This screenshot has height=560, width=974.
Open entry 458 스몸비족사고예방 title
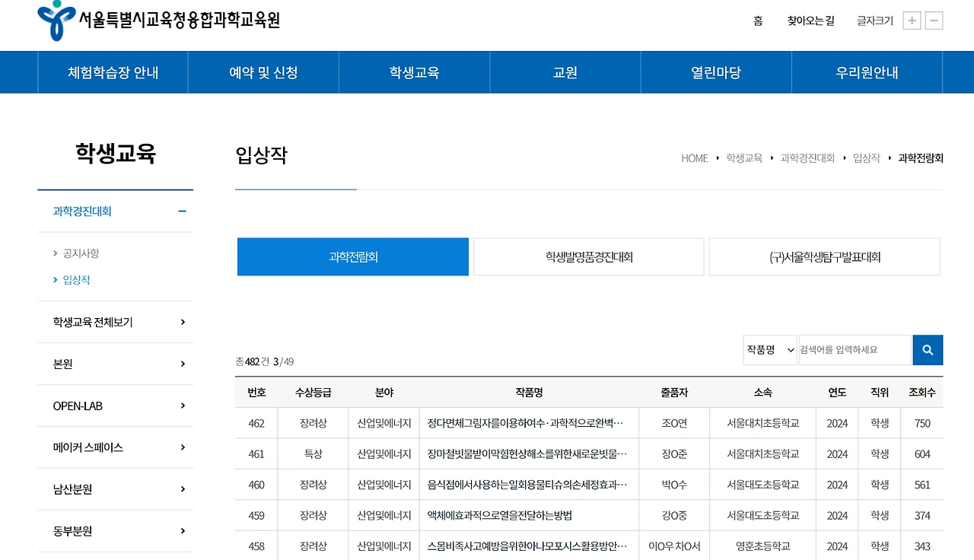527,546
